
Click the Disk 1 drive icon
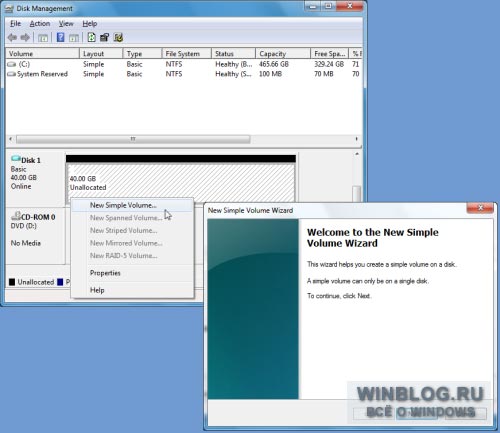[16, 158]
